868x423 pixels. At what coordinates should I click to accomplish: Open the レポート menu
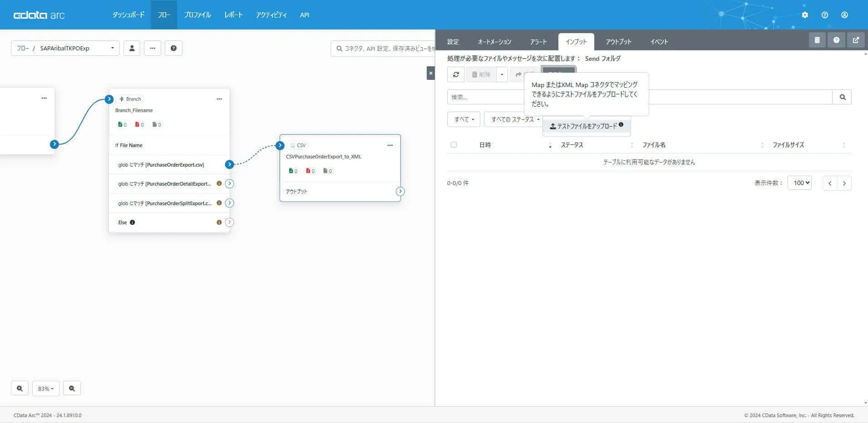(233, 15)
